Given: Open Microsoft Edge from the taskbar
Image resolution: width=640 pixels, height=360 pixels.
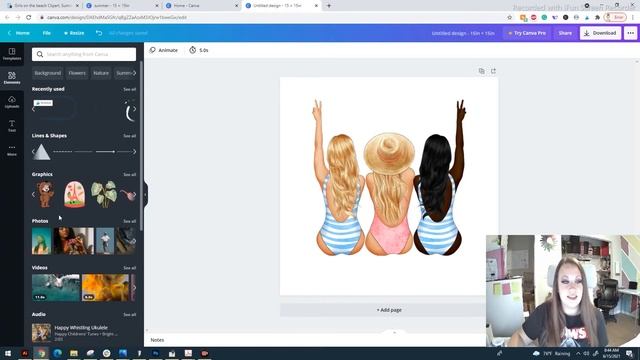Looking at the screenshot, I should click(x=58, y=353).
